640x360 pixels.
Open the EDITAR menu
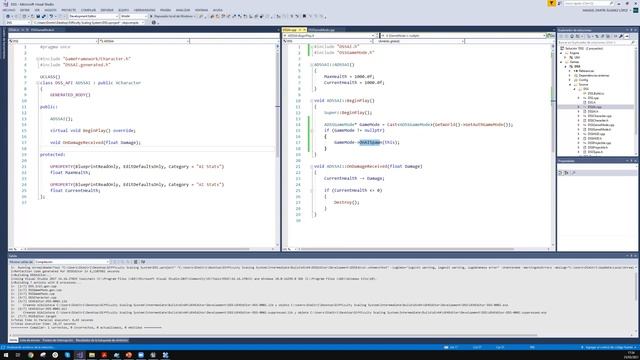[x=25, y=10]
